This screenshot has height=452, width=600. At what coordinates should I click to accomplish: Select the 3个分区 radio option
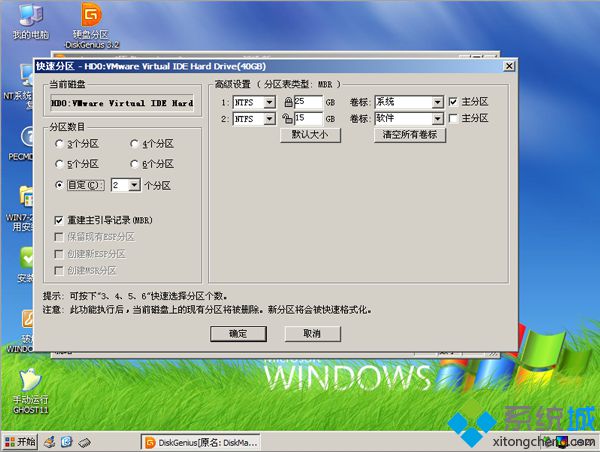point(60,144)
